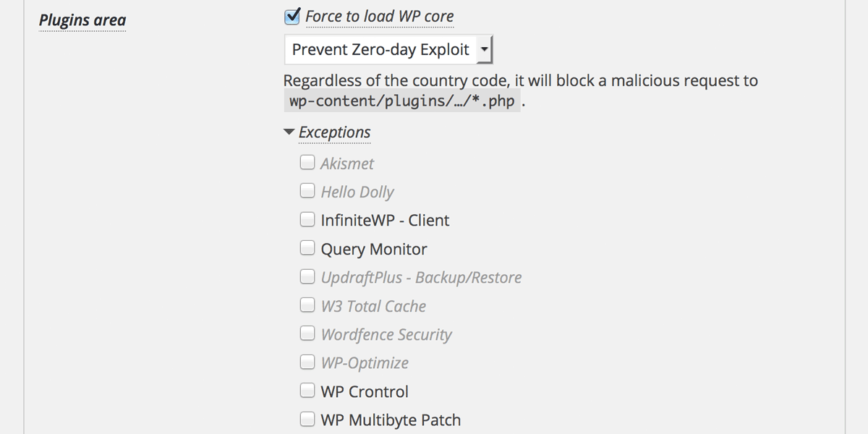Viewport: 868px width, 434px height.
Task: Click the W3 Total Cache label text
Action: tap(373, 306)
